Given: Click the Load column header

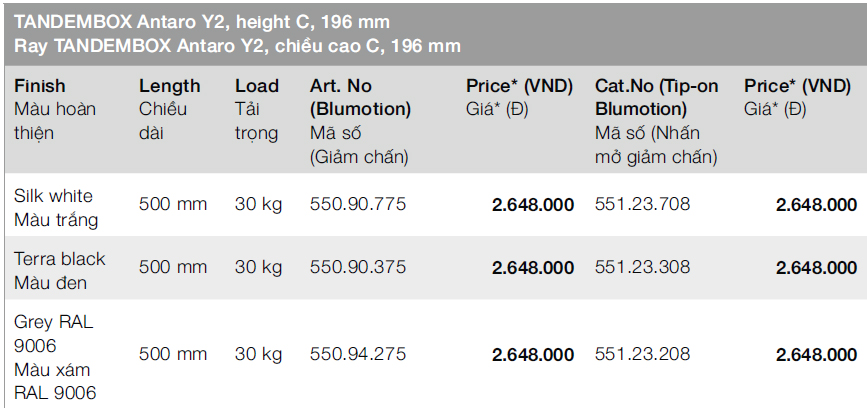Looking at the screenshot, I should click(x=257, y=86).
